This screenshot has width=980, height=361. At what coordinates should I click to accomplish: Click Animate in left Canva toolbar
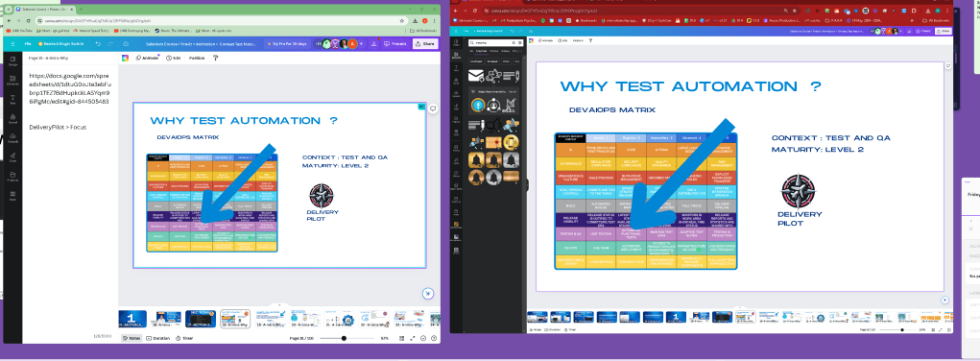[x=147, y=58]
